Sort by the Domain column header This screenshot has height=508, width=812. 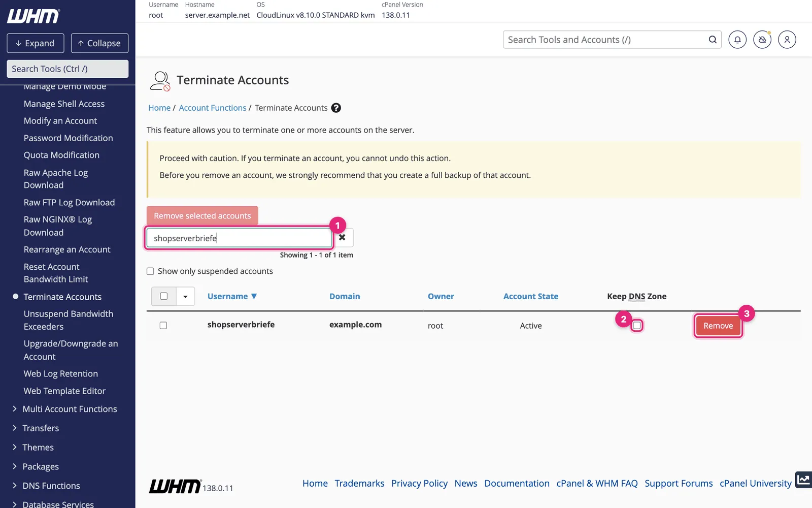(345, 296)
